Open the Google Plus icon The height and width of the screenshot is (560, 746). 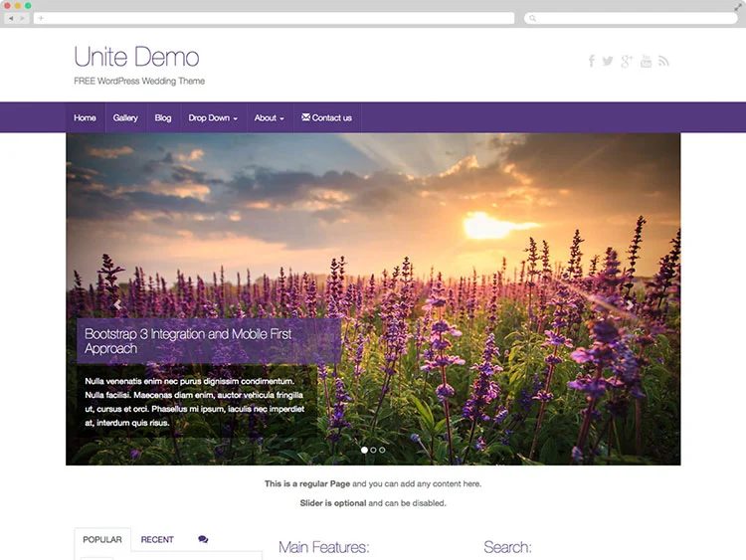627,61
